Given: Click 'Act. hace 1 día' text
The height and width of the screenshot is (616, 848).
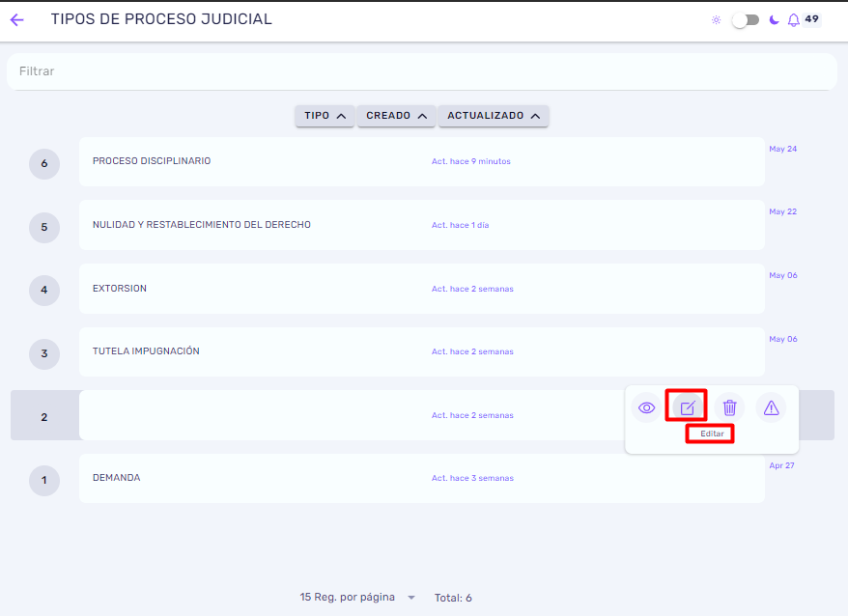Looking at the screenshot, I should pos(460,225).
